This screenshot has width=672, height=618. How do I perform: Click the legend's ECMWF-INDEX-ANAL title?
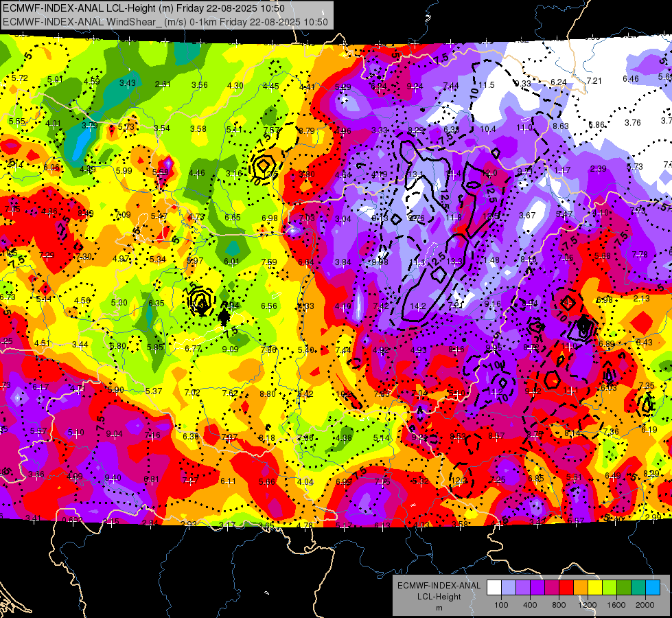coord(439,586)
